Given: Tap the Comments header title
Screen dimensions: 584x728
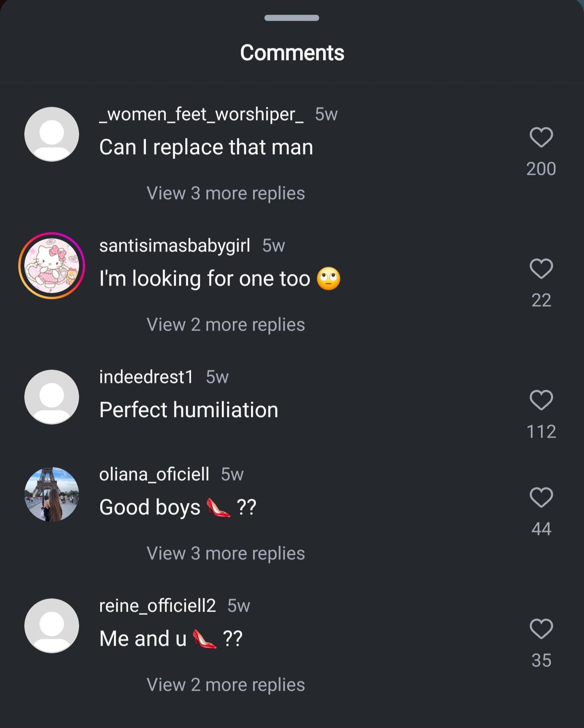Looking at the screenshot, I should (x=292, y=53).
